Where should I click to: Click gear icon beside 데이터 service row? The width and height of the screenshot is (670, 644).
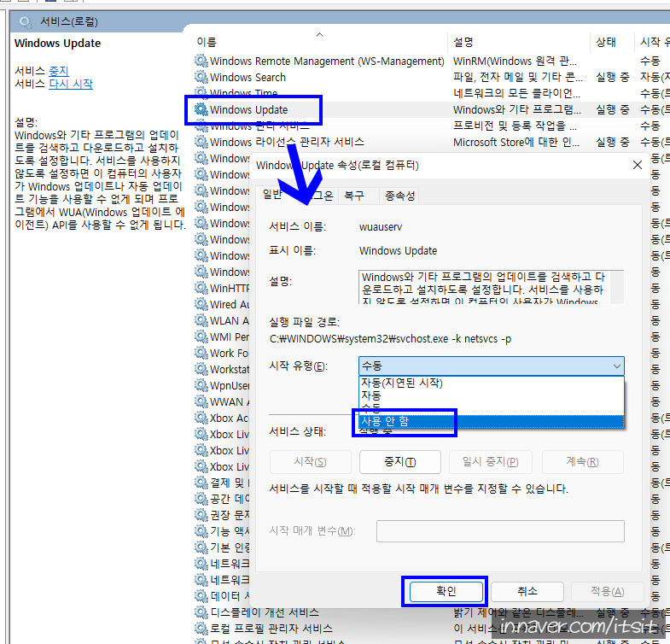tap(201, 595)
